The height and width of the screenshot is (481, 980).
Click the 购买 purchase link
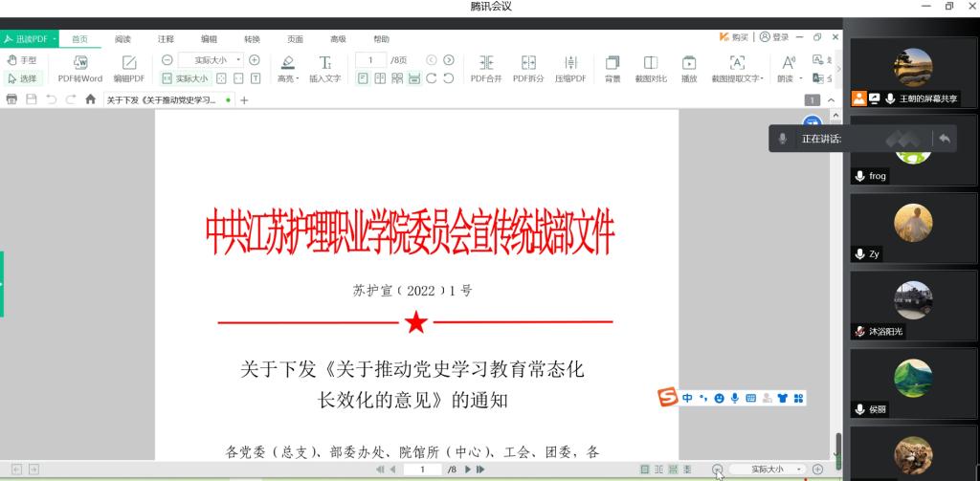[x=734, y=37]
